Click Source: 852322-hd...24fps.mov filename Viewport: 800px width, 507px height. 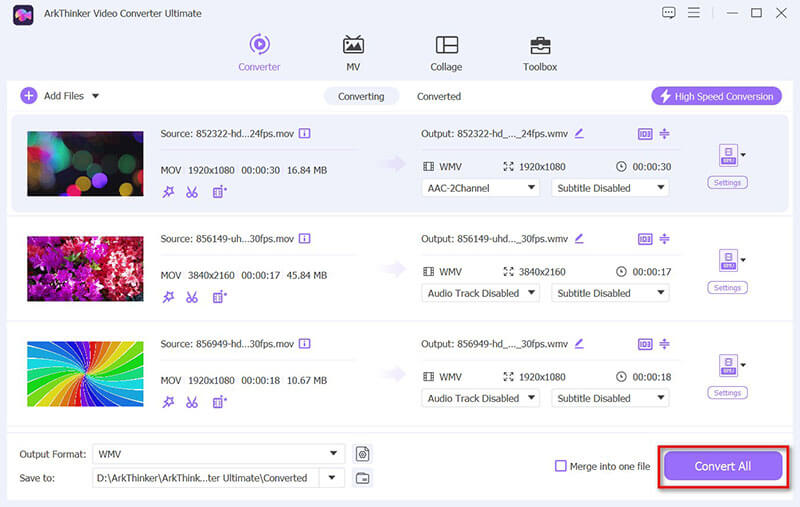pos(227,134)
